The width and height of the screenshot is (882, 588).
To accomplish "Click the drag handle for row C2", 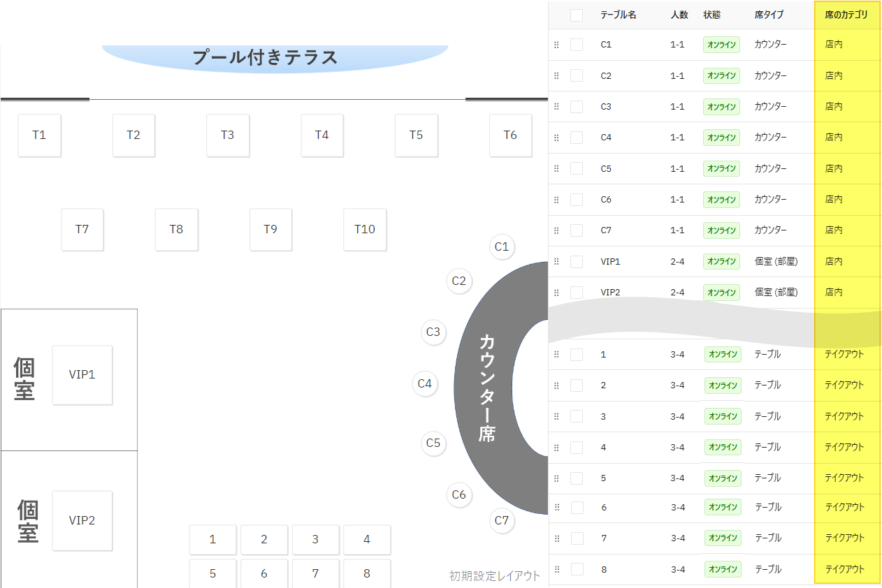I will tap(556, 75).
